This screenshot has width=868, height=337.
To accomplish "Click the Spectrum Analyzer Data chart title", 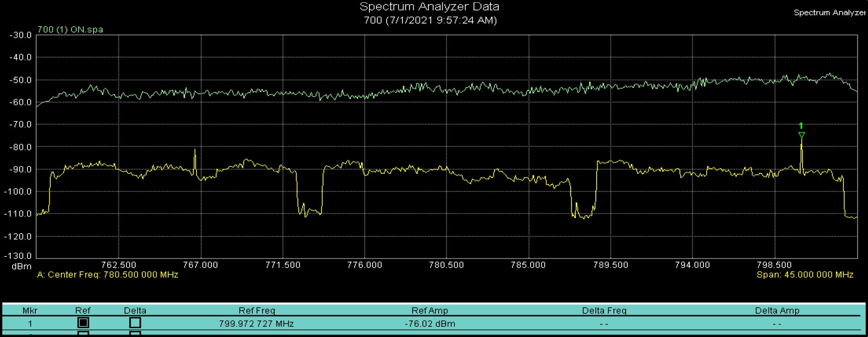I will coord(429,7).
